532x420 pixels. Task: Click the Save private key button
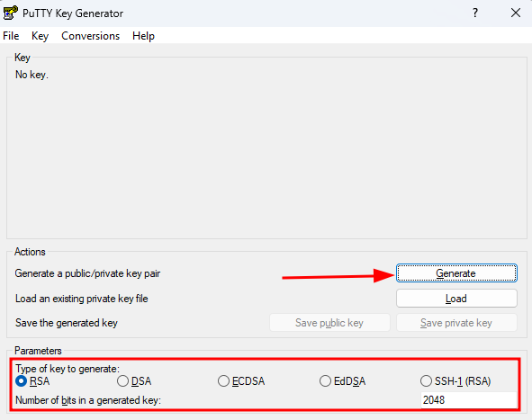click(x=456, y=323)
